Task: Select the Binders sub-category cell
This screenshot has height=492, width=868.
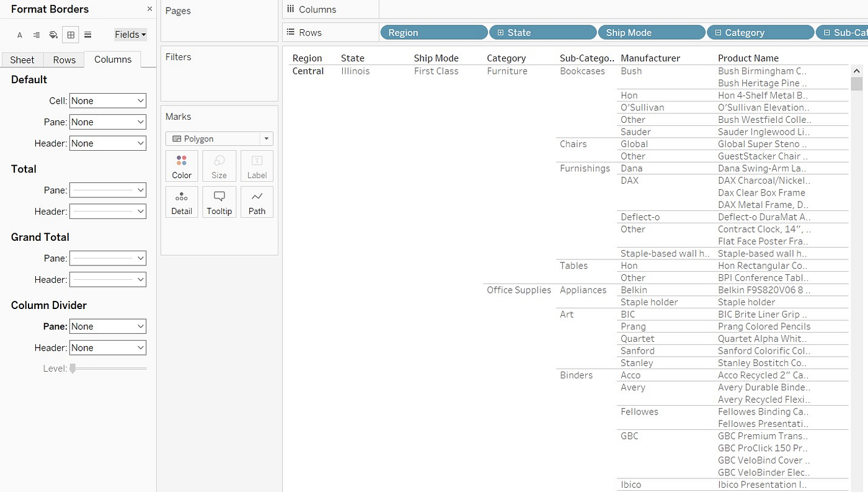Action: tap(576, 375)
